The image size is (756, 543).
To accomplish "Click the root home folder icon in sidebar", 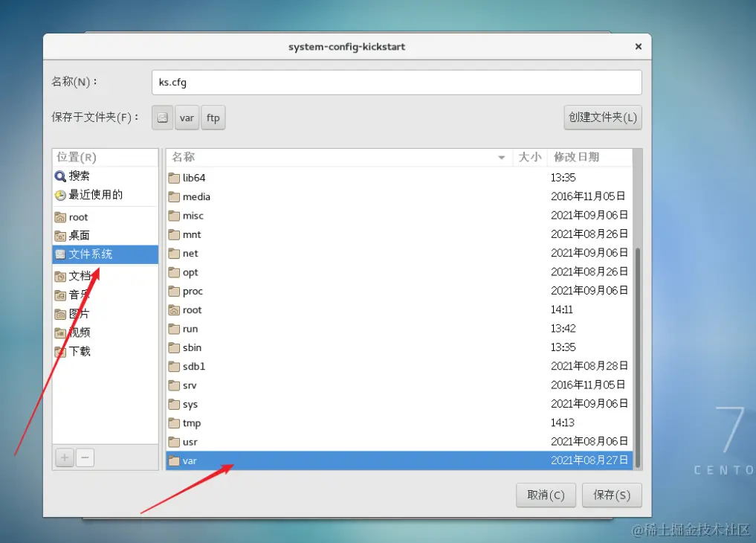I will pyautogui.click(x=60, y=217).
